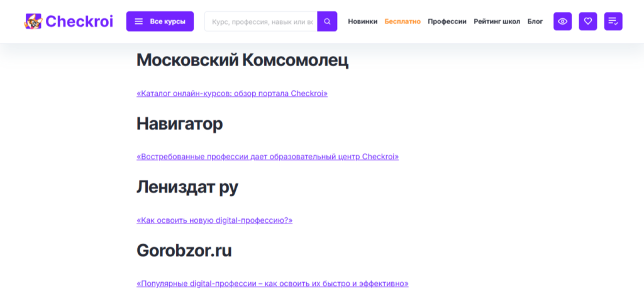Focus the course search input field
Screen dimensions: 644x294
(x=261, y=21)
